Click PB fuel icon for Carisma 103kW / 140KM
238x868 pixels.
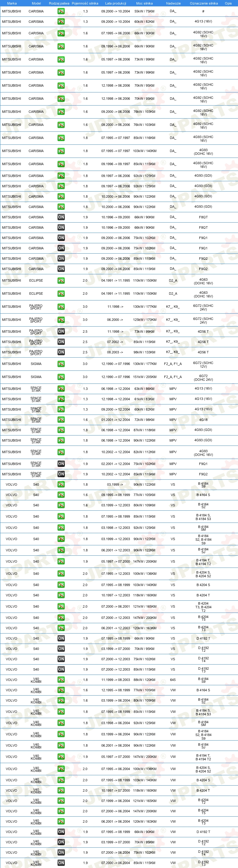[61, 151]
